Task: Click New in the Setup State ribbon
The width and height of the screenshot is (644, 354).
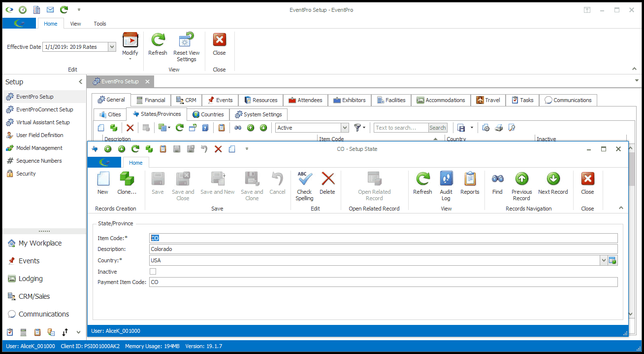Action: (103, 183)
